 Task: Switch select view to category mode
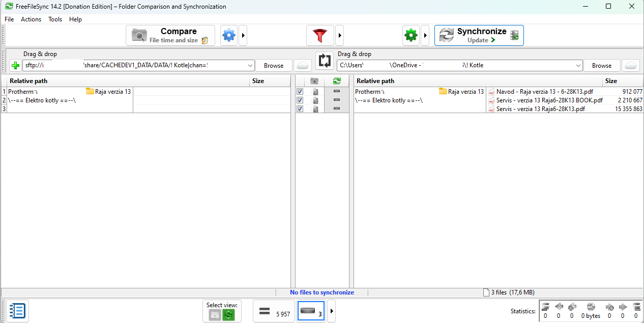pos(215,315)
